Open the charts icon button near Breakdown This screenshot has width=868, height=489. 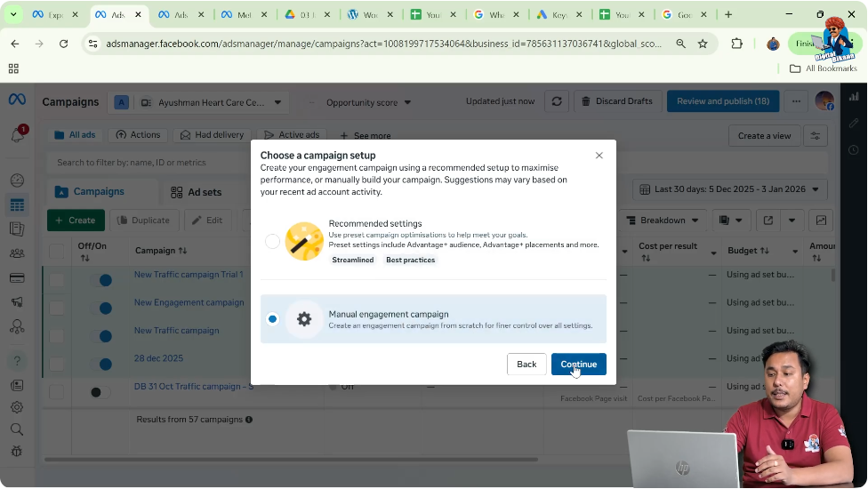point(821,220)
